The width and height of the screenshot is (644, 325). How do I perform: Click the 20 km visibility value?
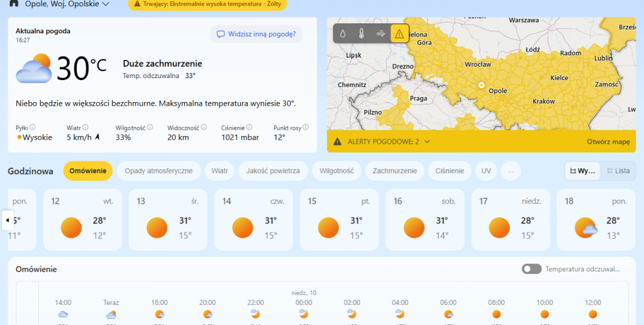click(x=178, y=137)
